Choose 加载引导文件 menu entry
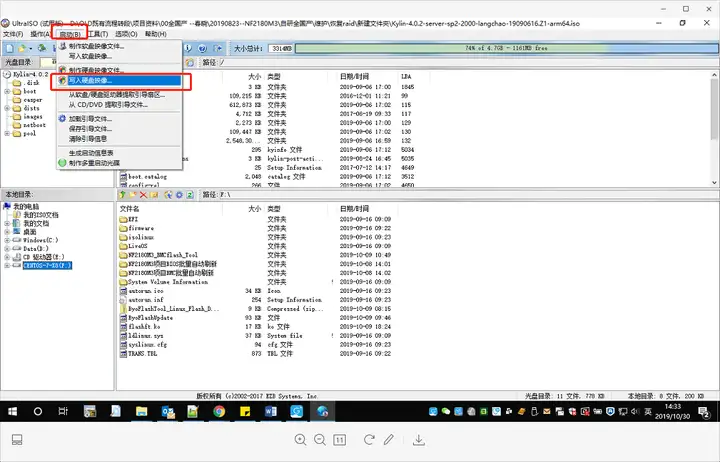 point(119,119)
